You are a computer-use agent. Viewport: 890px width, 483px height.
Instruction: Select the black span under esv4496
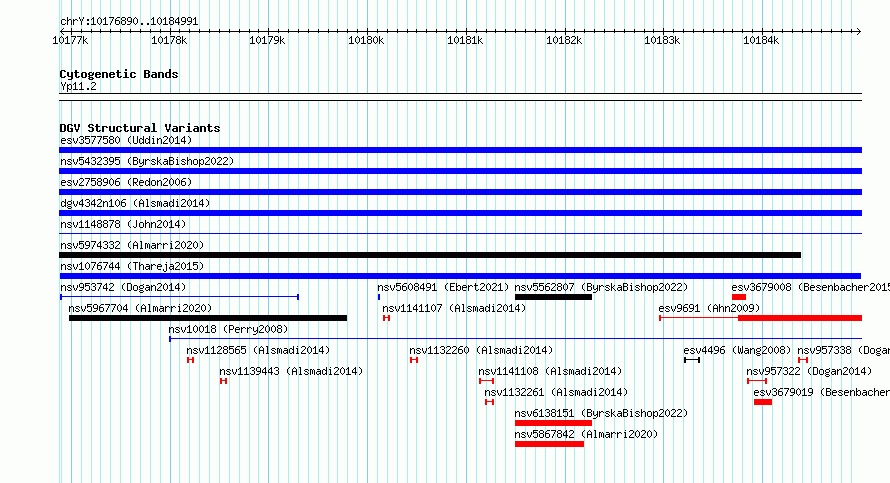(692, 360)
